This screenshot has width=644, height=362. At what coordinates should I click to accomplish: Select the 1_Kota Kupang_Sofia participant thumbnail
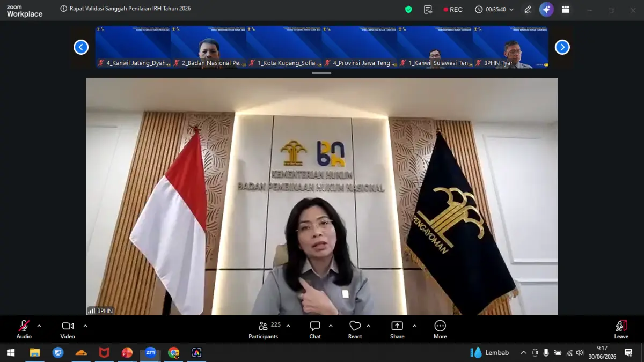tap(284, 47)
